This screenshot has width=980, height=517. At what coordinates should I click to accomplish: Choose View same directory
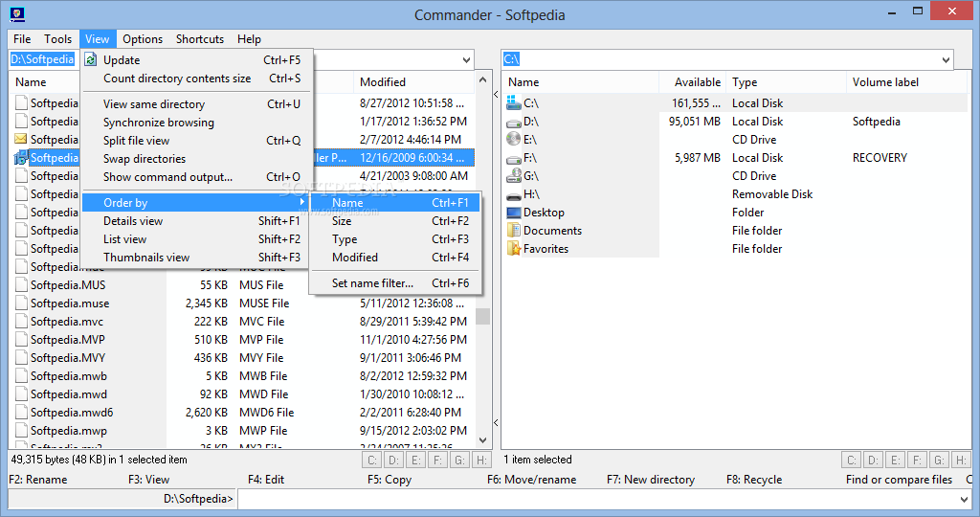(195, 104)
